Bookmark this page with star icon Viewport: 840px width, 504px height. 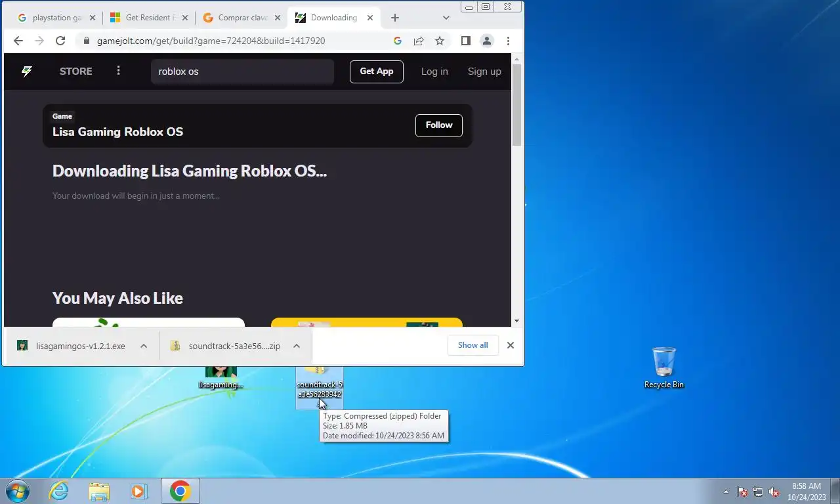440,41
